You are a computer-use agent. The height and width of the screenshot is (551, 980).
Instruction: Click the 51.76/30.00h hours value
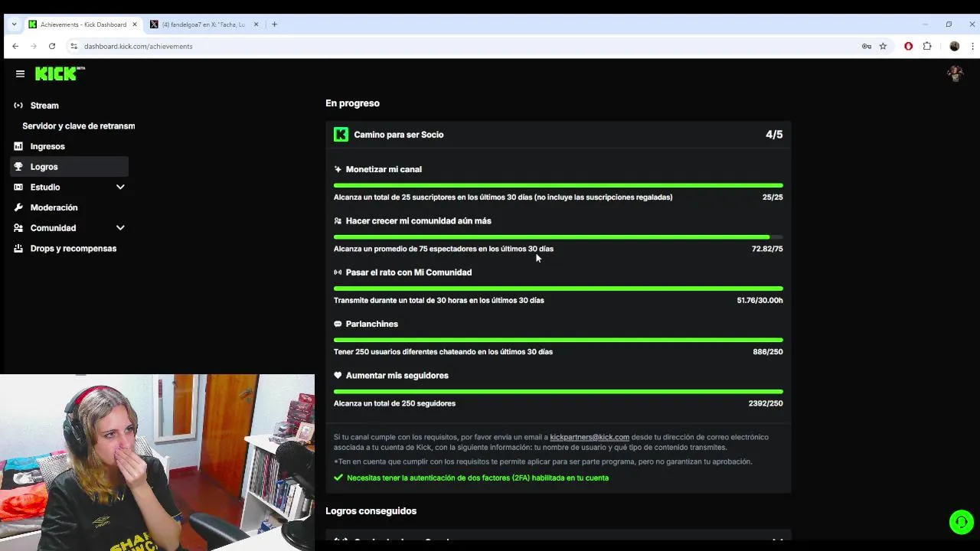tap(759, 301)
